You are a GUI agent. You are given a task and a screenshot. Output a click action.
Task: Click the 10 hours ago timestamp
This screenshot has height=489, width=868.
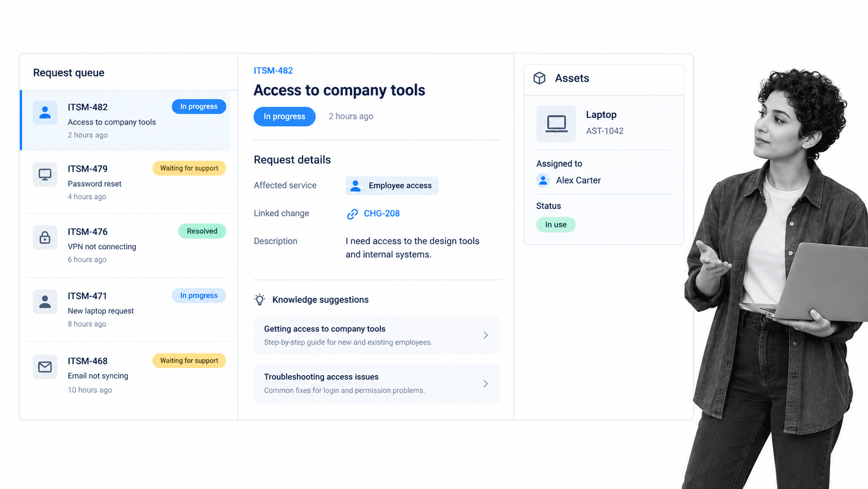[x=90, y=390]
